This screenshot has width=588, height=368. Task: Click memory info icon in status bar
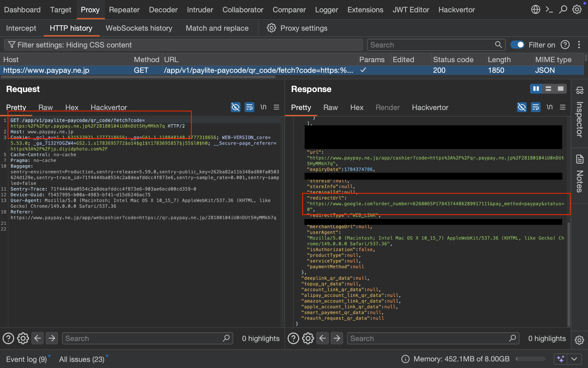(x=405, y=359)
